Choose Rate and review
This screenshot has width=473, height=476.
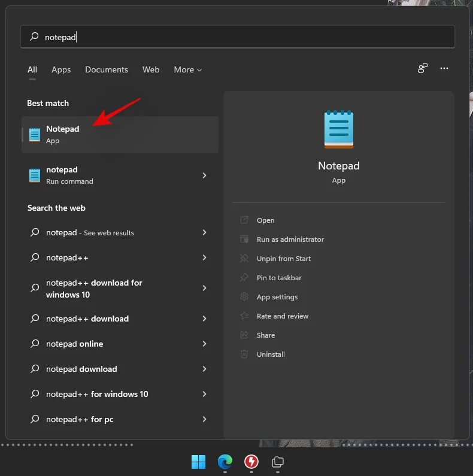pyautogui.click(x=283, y=316)
